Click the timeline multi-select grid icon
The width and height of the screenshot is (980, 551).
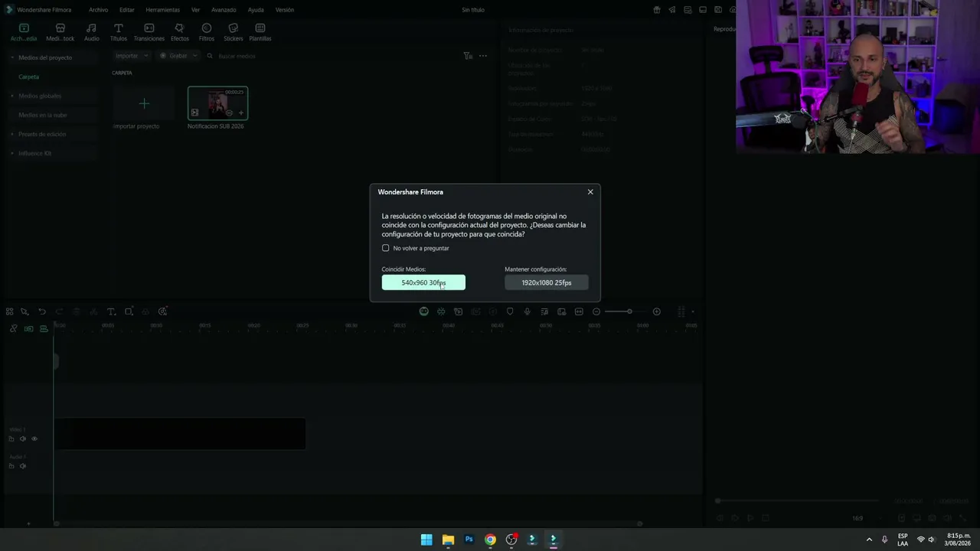9,311
